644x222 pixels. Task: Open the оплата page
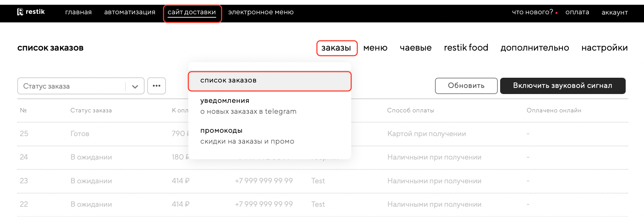click(577, 12)
